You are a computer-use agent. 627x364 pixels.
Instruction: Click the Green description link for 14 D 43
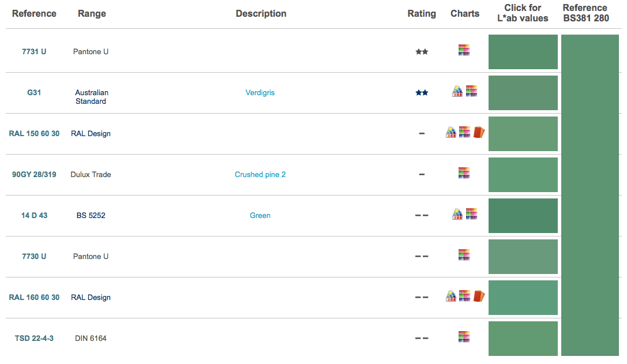pos(260,215)
